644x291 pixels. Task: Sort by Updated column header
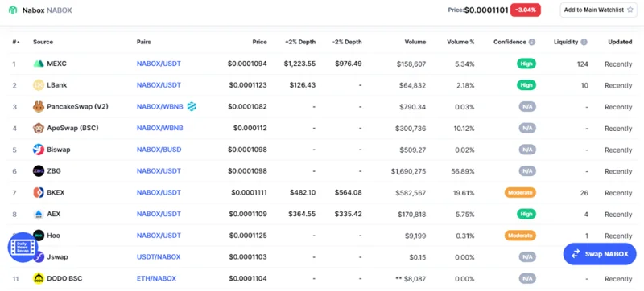point(620,42)
